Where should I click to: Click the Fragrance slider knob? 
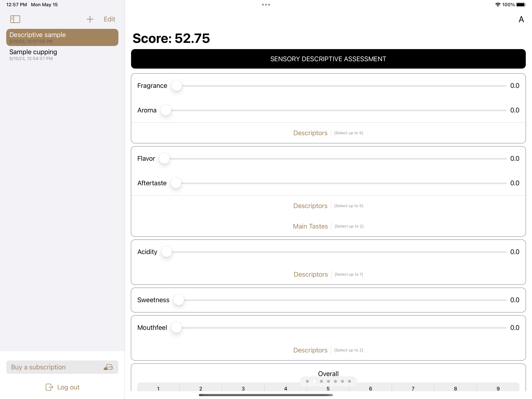pyautogui.click(x=177, y=86)
